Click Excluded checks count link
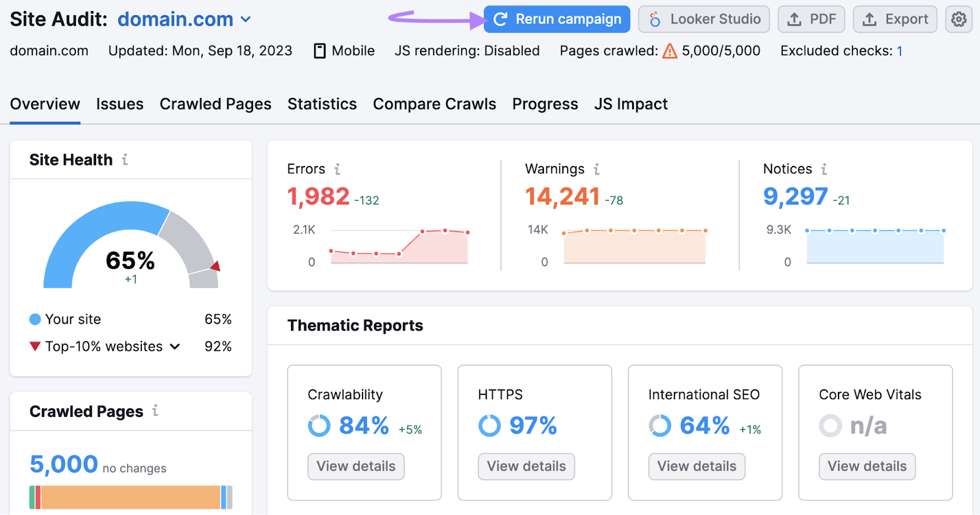Screen dimensions: 980x515 click(900, 51)
